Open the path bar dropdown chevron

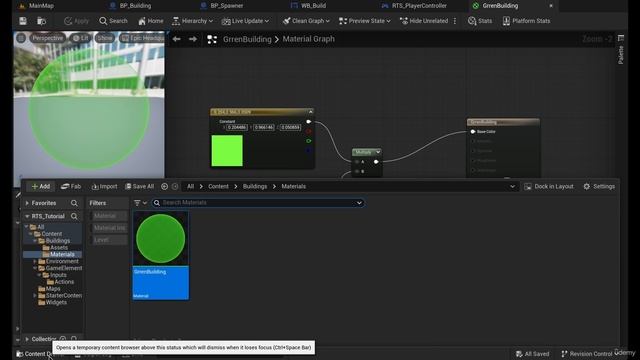pos(512,187)
